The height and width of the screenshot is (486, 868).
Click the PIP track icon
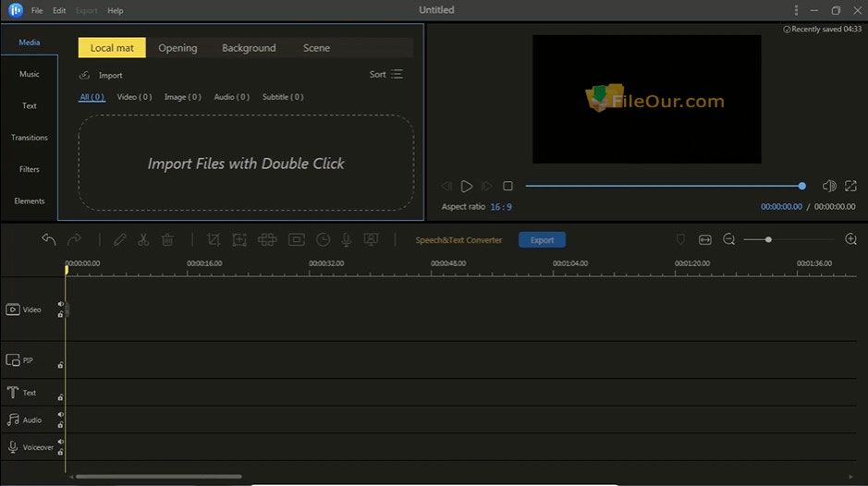[x=13, y=359]
